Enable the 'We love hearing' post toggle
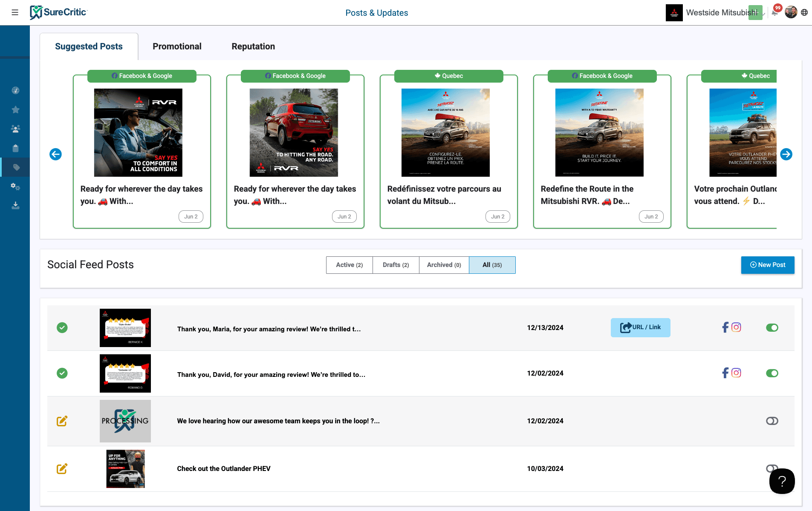Viewport: 812px width, 511px height. coord(772,421)
